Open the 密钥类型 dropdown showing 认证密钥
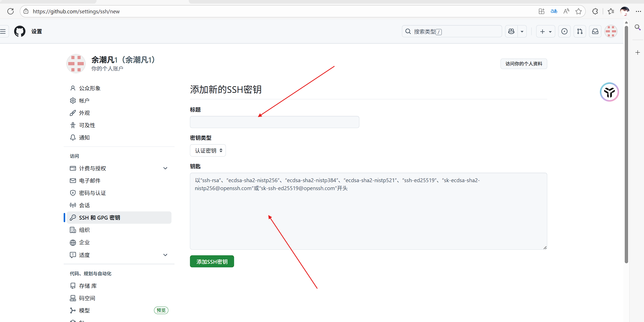Image resolution: width=644 pixels, height=322 pixels. (208, 150)
